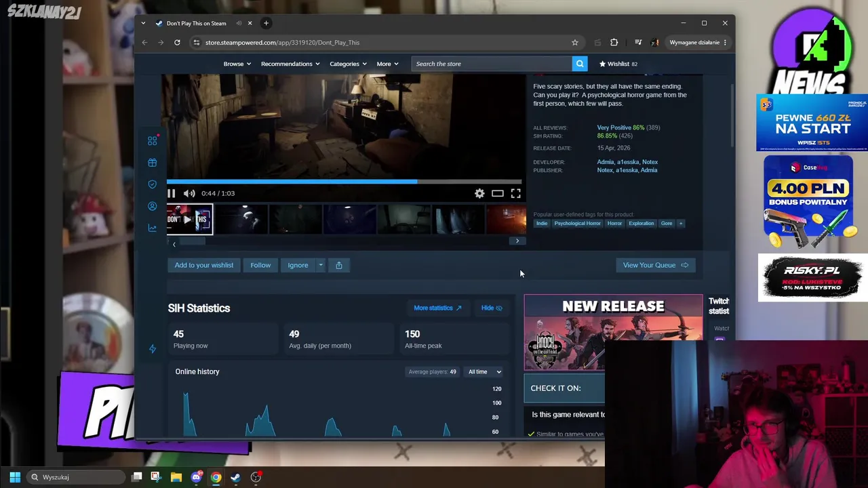Click the address bar URL
Viewport: 868px width, 488px height.
(x=282, y=43)
